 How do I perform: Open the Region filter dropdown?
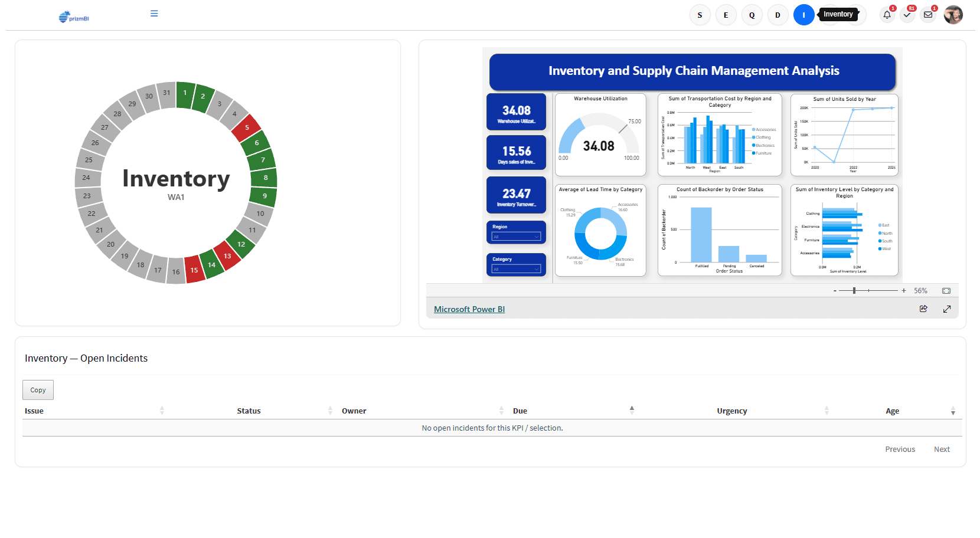pos(515,237)
